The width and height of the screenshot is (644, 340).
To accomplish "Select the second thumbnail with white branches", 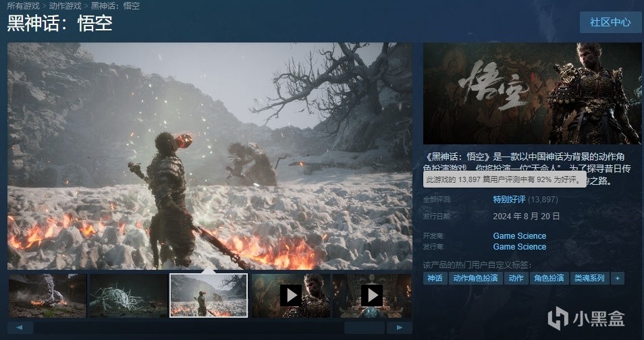I will click(128, 295).
